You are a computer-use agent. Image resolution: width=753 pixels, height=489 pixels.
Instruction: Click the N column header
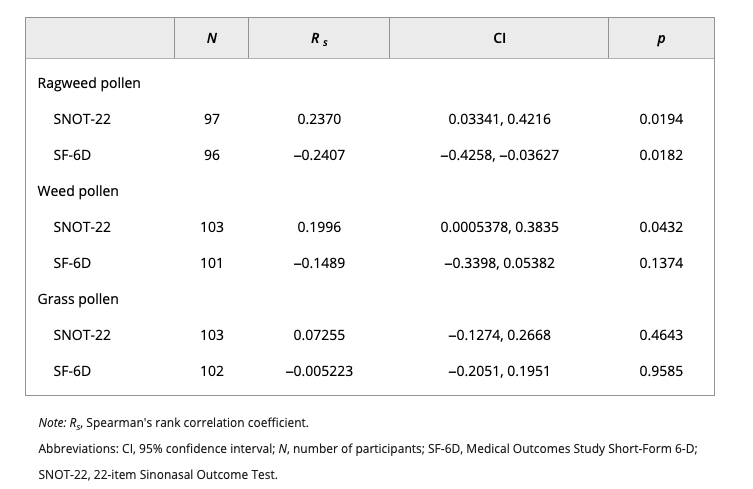click(211, 38)
